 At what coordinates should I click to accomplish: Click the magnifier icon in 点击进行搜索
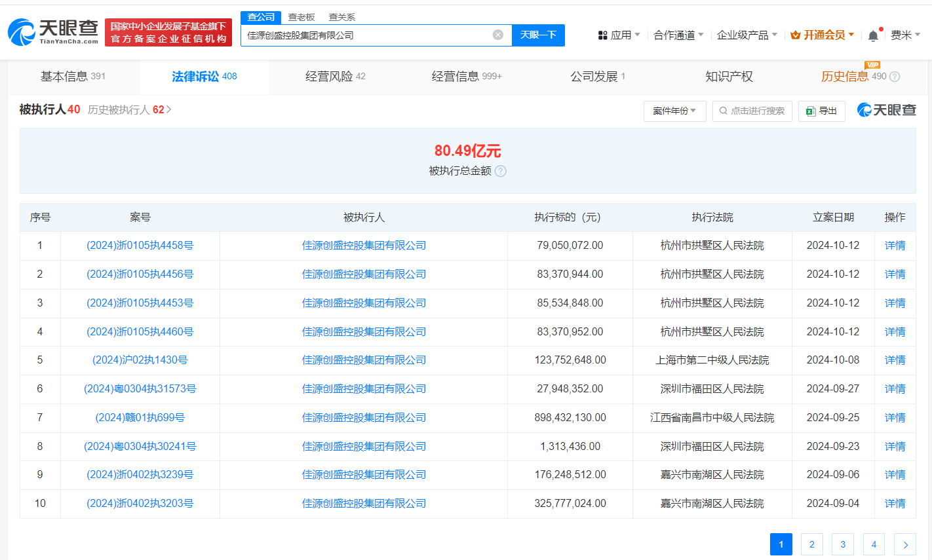[722, 111]
